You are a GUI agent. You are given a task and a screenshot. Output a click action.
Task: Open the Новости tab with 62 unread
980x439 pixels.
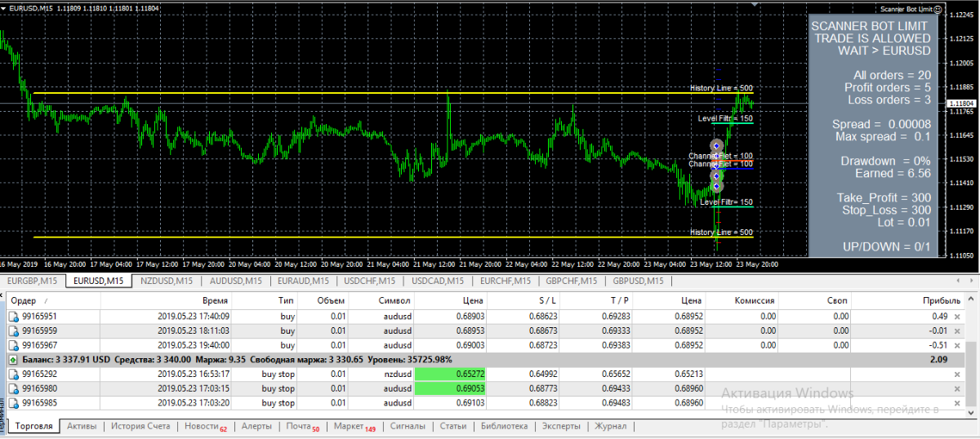tap(206, 427)
